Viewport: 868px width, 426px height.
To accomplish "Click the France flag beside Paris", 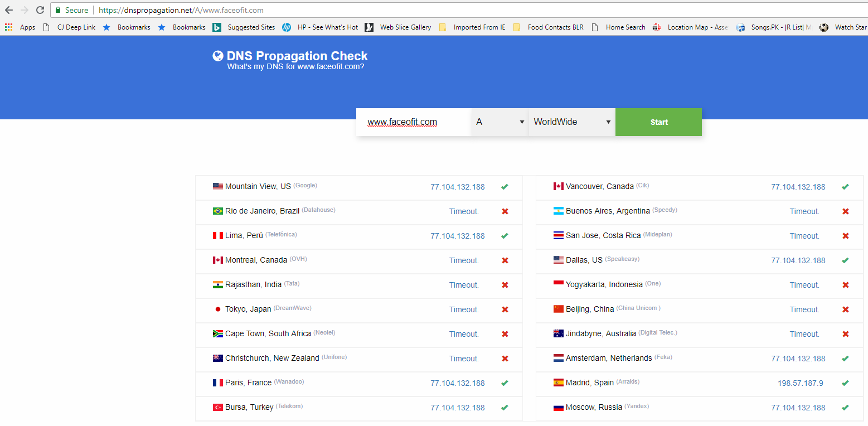I will (x=218, y=383).
